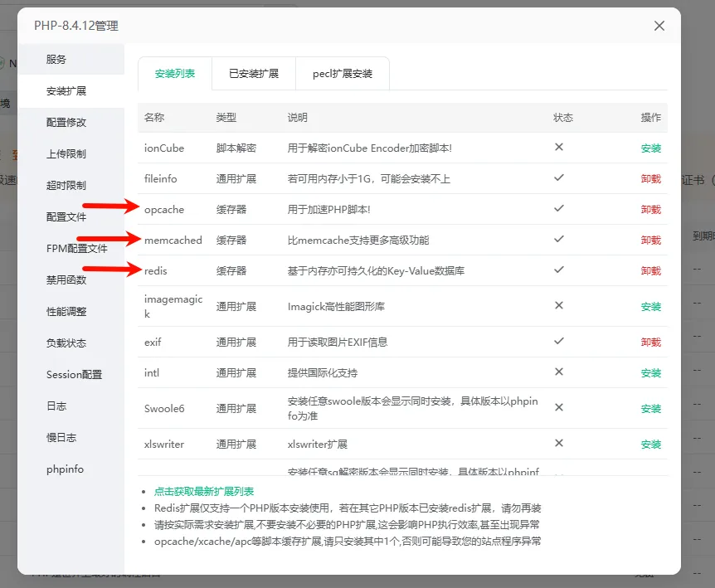Install the ionCube extension
Viewport: 715px width, 588px height.
[651, 148]
